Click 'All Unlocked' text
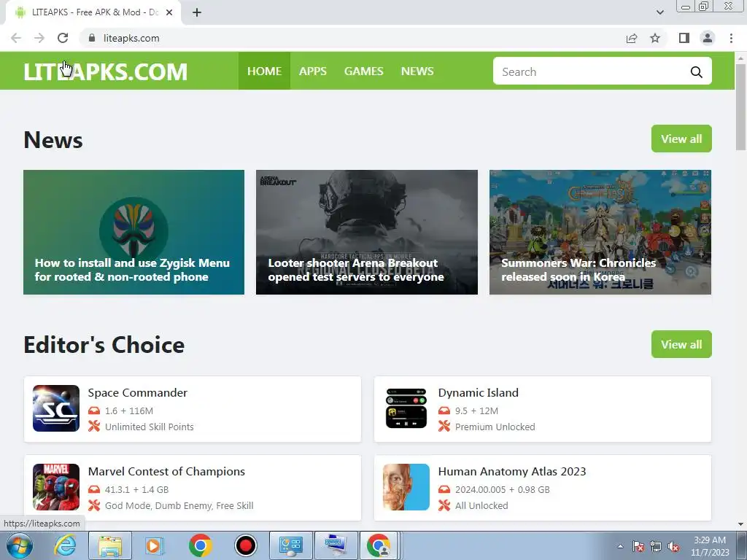747x560 pixels. point(481,505)
